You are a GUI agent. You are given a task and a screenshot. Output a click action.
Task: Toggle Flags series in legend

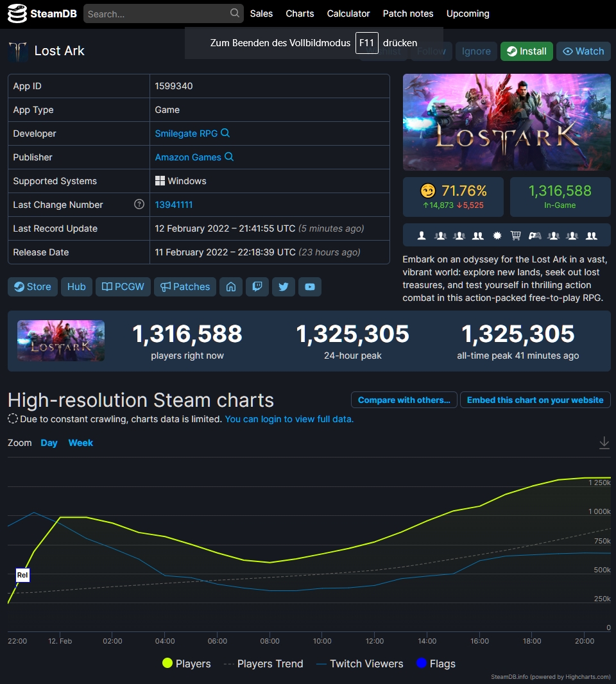tap(436, 663)
